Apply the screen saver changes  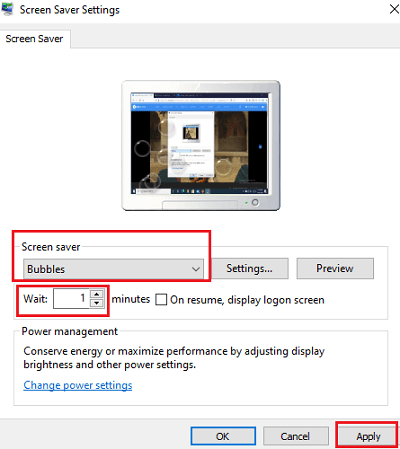click(x=368, y=436)
